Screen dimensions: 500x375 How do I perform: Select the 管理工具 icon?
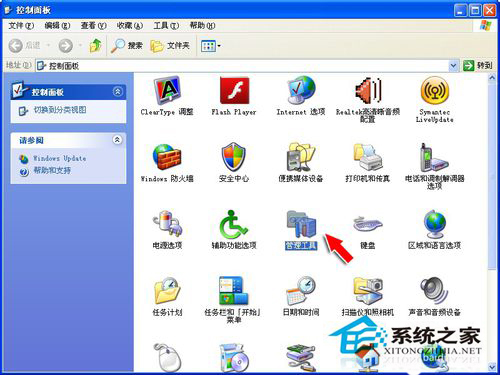point(301,224)
